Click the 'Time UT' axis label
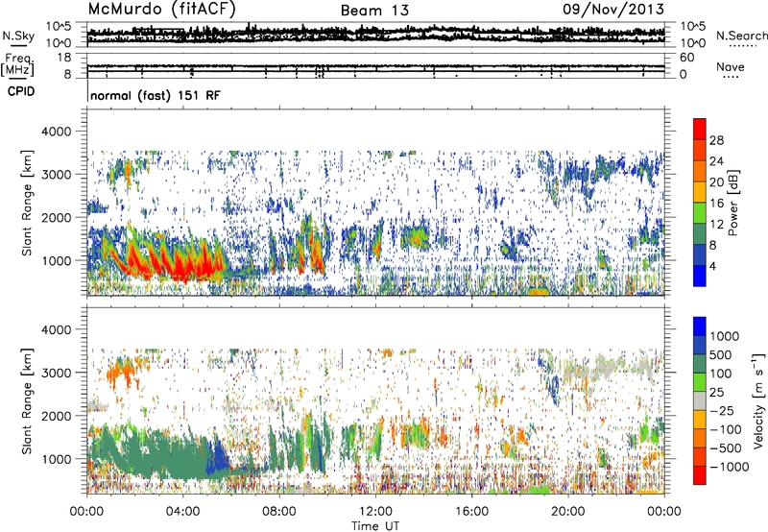The image size is (768, 532). point(375,525)
